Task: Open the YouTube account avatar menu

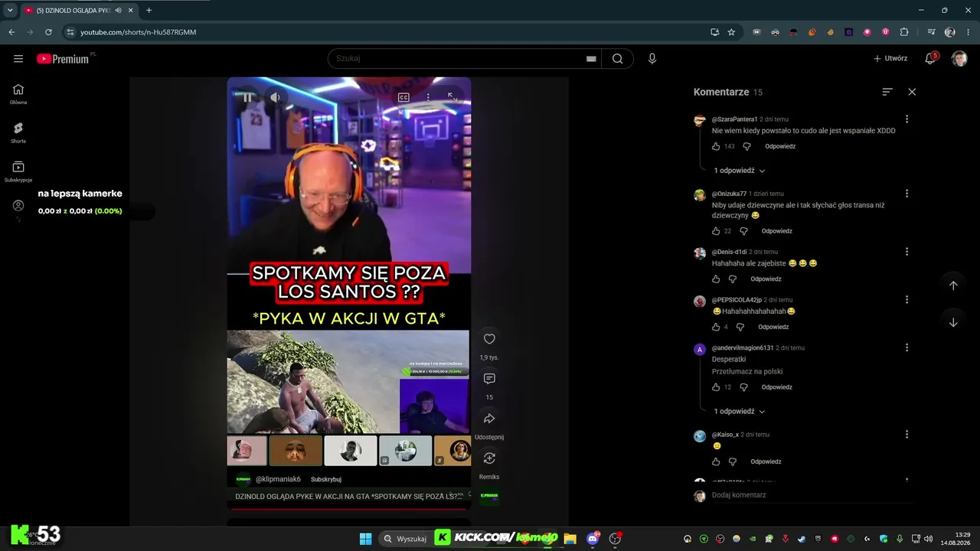Action: [x=959, y=59]
